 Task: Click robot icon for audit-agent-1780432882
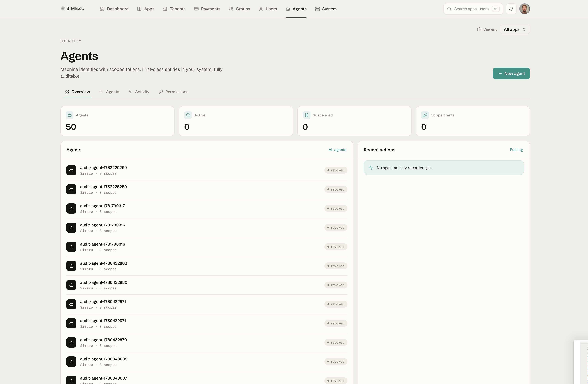click(71, 266)
